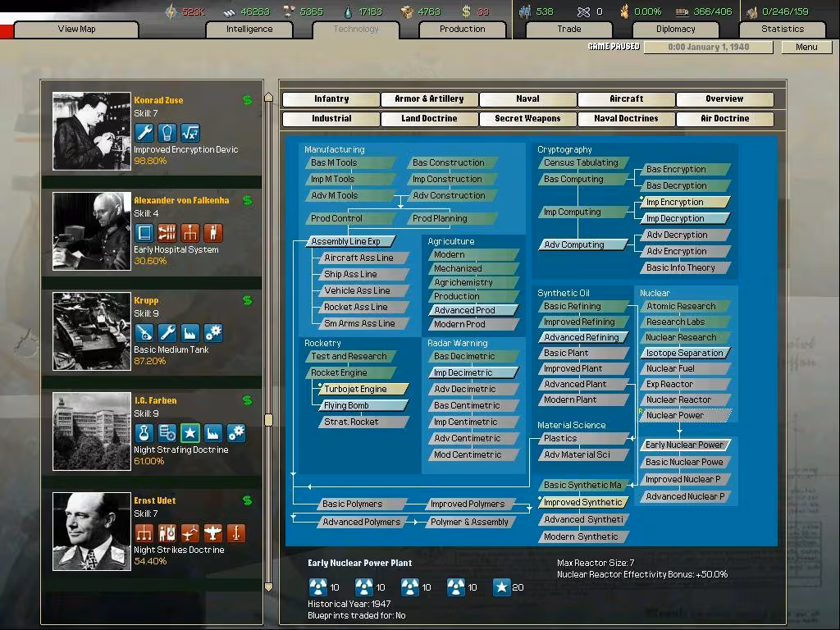Image resolution: width=840 pixels, height=630 pixels.
Task: Open the Menu button
Action: [x=806, y=47]
